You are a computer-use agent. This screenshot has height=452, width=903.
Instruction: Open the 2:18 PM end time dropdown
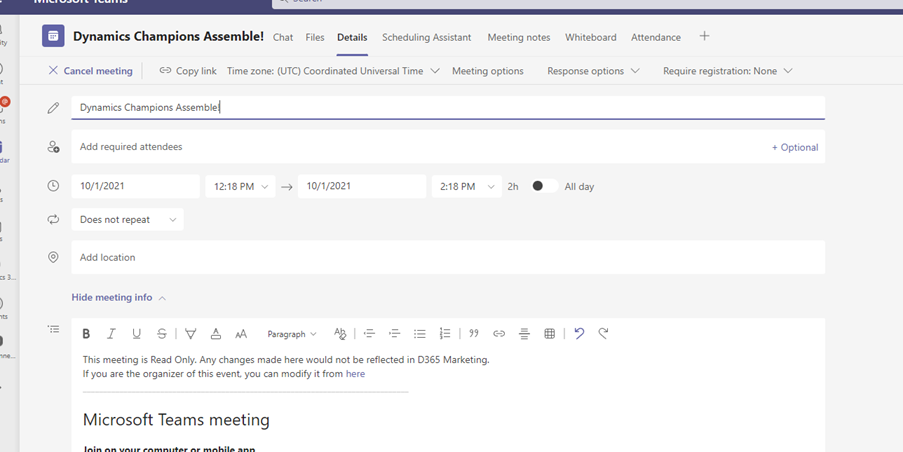[x=466, y=187]
